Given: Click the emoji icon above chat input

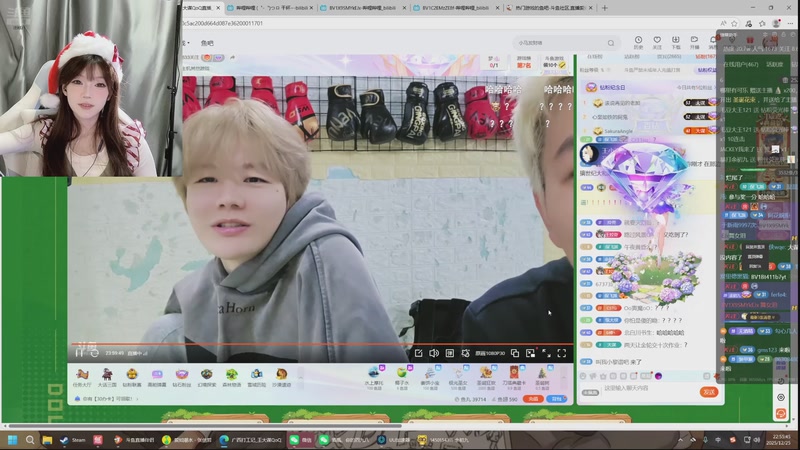Looking at the screenshot, I should coord(583,376).
